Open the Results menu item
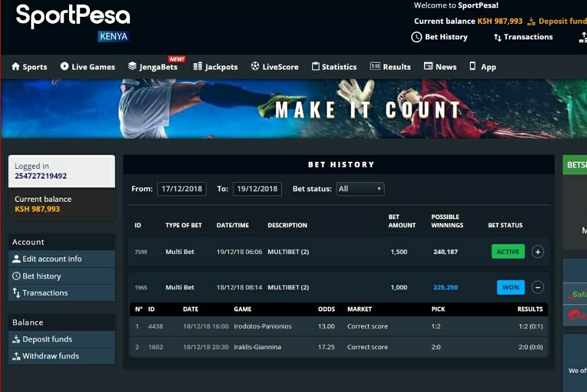The width and height of the screenshot is (587, 392). pyautogui.click(x=390, y=67)
